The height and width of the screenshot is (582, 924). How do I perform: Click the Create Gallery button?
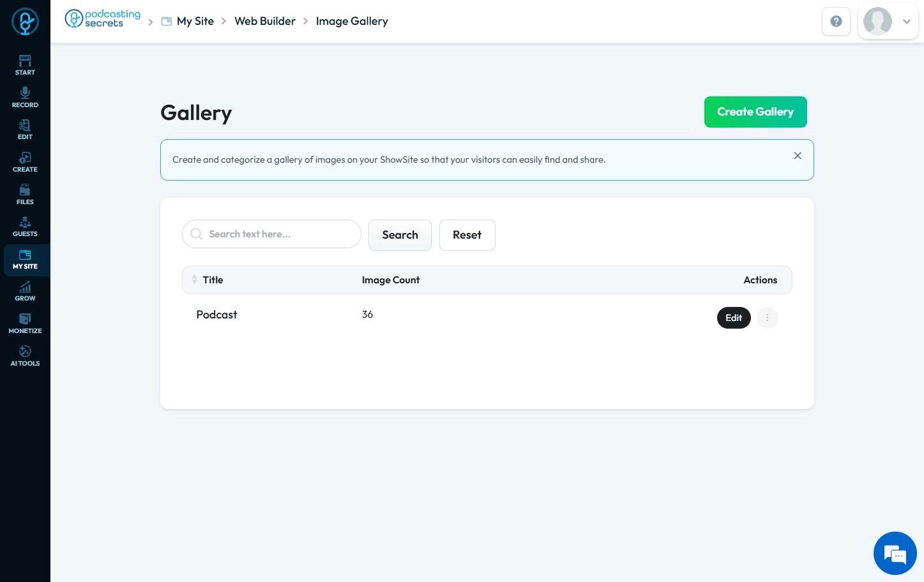tap(755, 112)
